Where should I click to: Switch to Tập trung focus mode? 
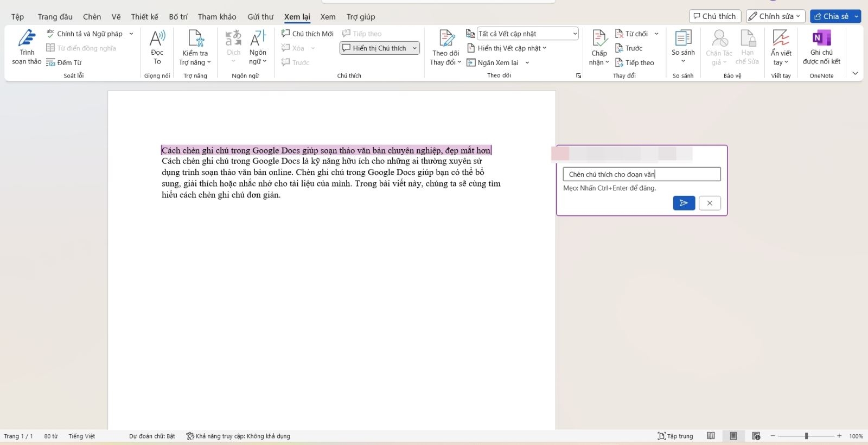(x=675, y=436)
